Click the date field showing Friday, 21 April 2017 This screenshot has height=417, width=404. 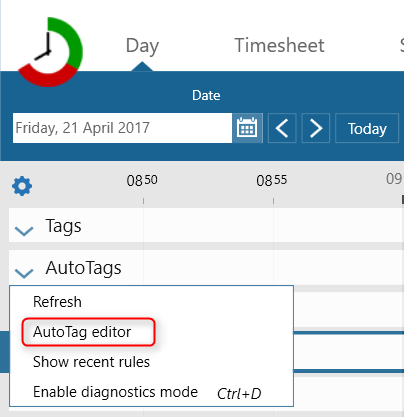122,128
